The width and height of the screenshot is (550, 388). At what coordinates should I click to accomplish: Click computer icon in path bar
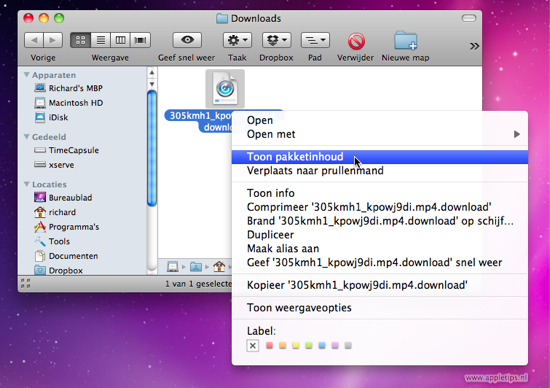pyautogui.click(x=172, y=267)
